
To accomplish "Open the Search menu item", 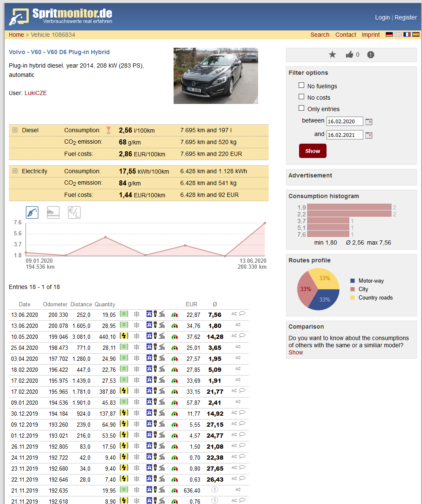I will [x=320, y=35].
